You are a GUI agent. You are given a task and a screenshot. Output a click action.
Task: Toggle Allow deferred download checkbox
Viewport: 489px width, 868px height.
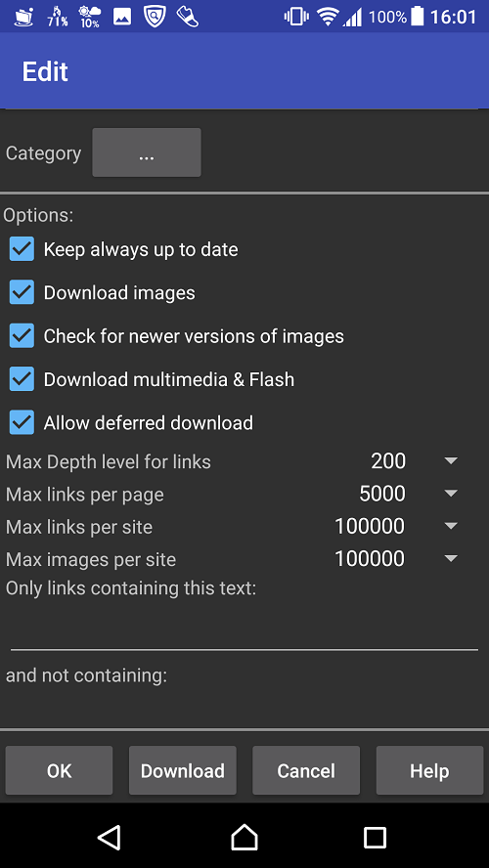(22, 422)
